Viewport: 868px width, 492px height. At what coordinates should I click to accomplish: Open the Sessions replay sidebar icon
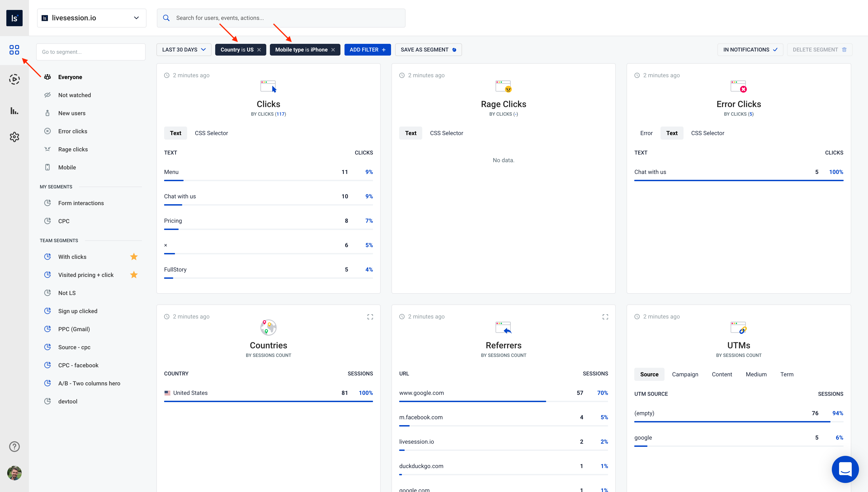point(14,79)
